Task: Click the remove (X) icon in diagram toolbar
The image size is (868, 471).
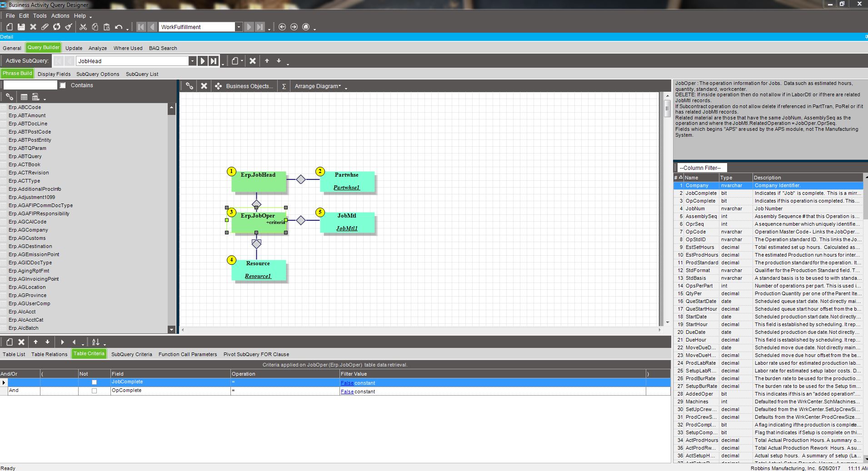Action: pyautogui.click(x=204, y=86)
